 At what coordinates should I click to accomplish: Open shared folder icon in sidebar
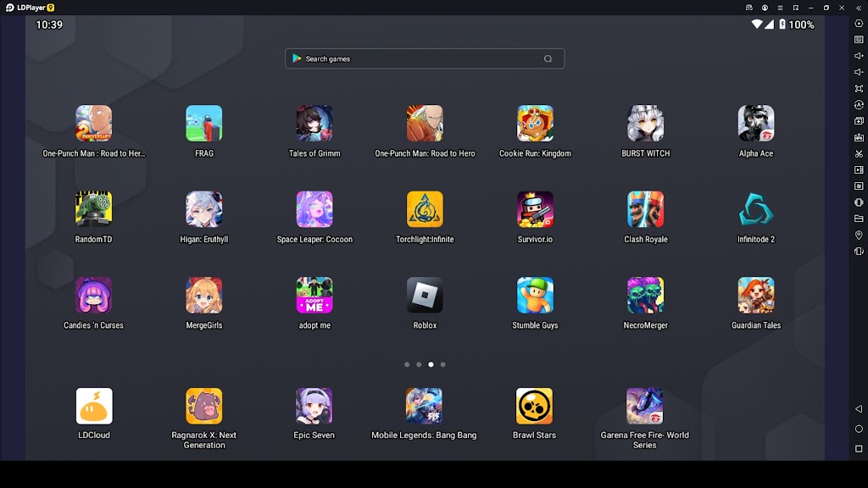tap(859, 219)
